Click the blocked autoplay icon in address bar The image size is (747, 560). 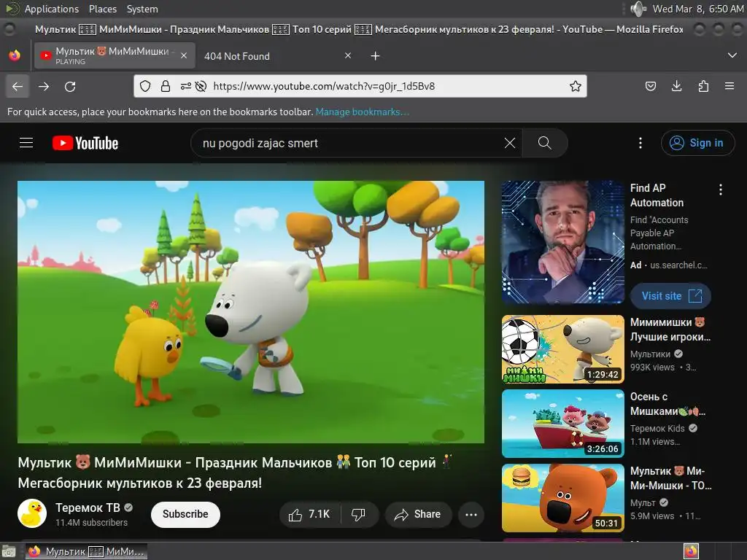[x=201, y=86]
